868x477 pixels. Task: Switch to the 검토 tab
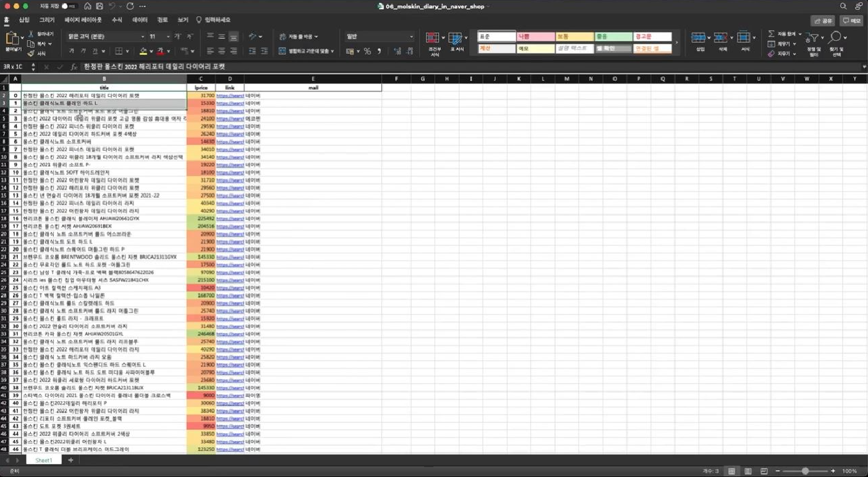click(x=163, y=20)
